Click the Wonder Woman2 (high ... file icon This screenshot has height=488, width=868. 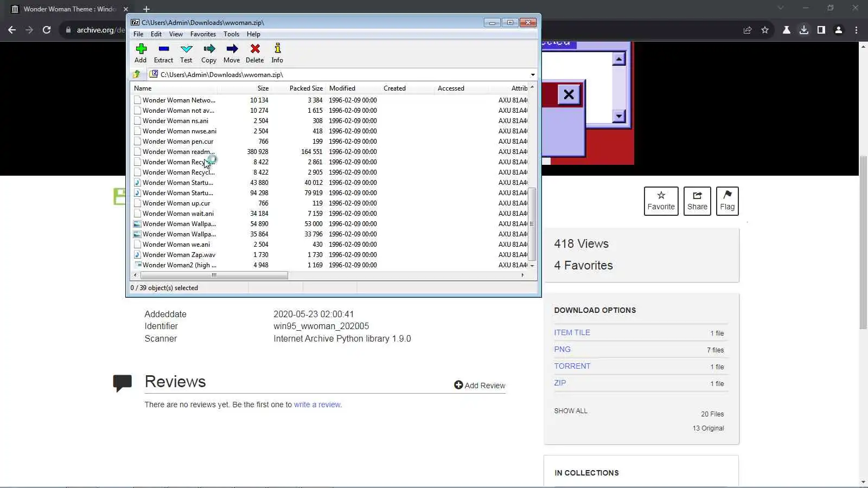pyautogui.click(x=137, y=265)
